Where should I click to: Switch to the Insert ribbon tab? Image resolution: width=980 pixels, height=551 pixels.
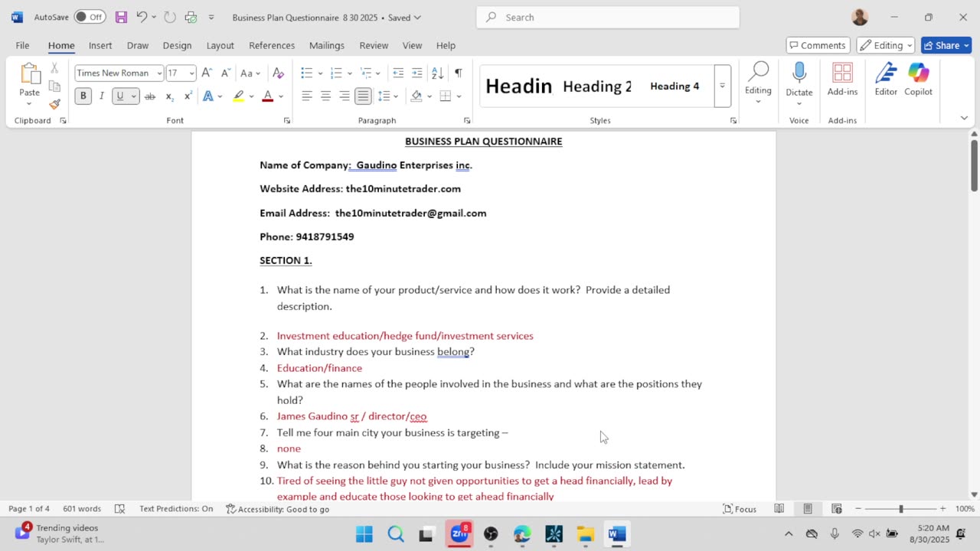click(100, 45)
